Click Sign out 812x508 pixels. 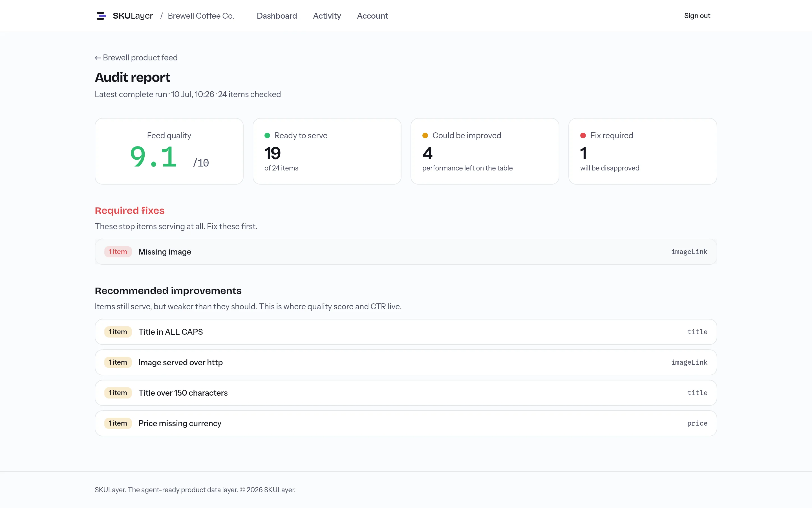click(697, 16)
